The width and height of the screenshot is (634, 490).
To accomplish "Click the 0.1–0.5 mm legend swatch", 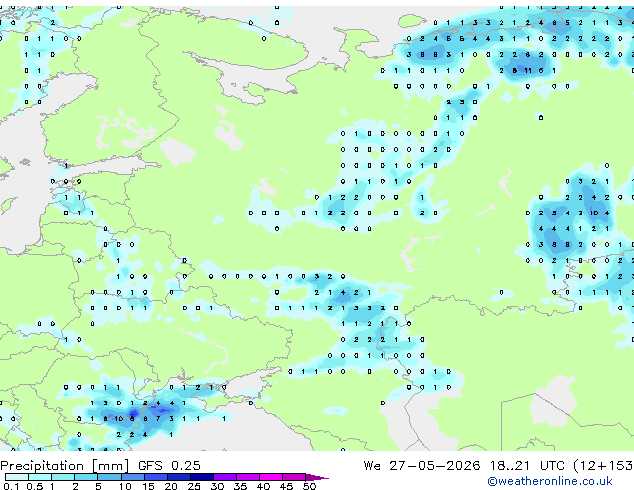I will coord(17,477).
